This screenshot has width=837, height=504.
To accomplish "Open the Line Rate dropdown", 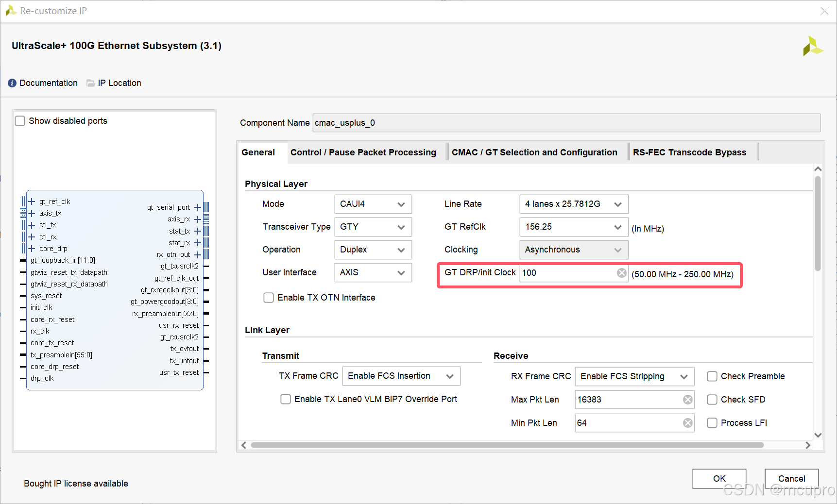I will [574, 204].
